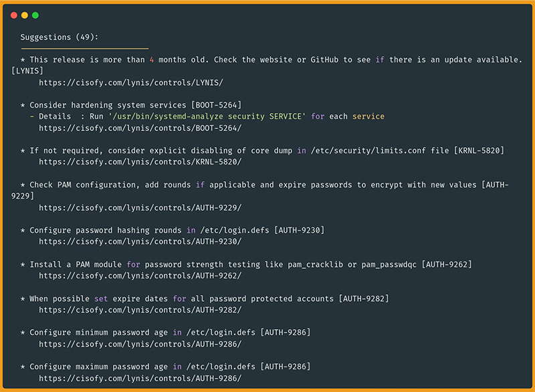
Task: Click the Suggestions (49) heading
Action: pyautogui.click(x=59, y=37)
